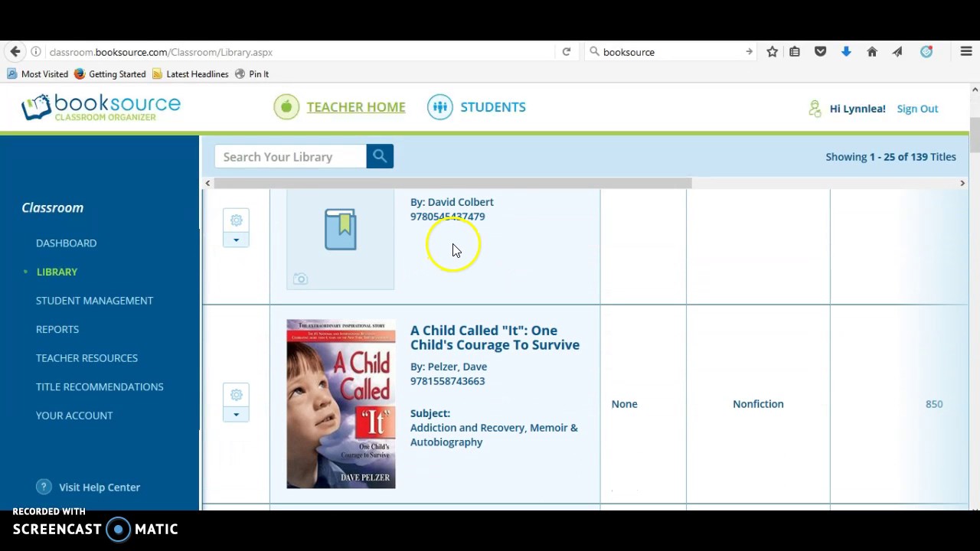980x551 pixels.
Task: Click Showing 1 - 25 of 139 Titles text
Action: [x=890, y=157]
